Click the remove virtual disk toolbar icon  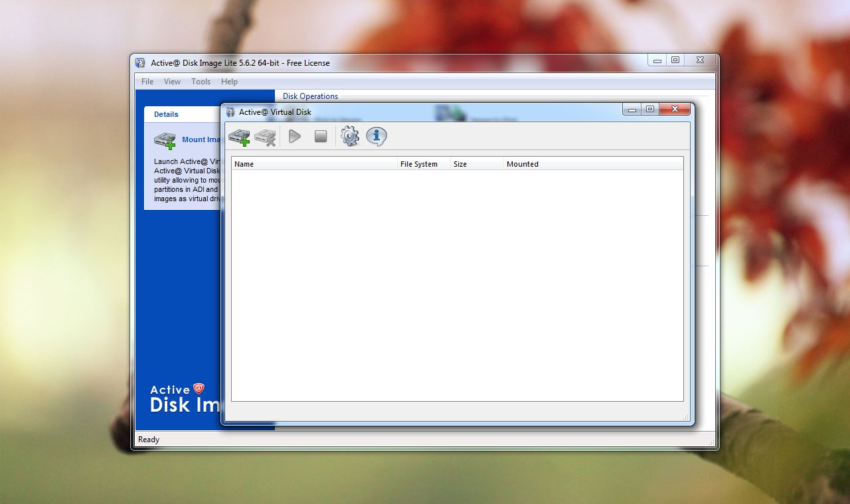point(265,137)
